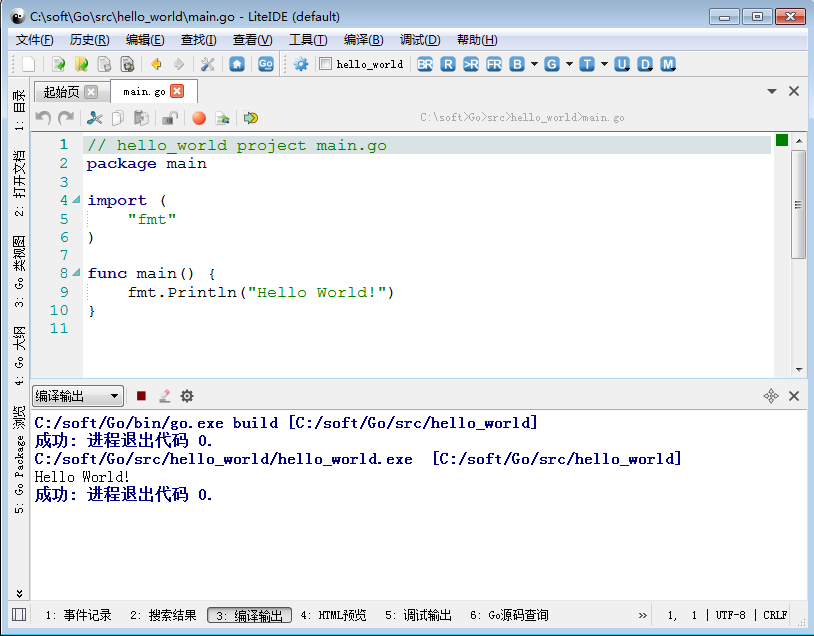Close the build output panel
Image resolution: width=814 pixels, height=636 pixels.
tap(794, 396)
